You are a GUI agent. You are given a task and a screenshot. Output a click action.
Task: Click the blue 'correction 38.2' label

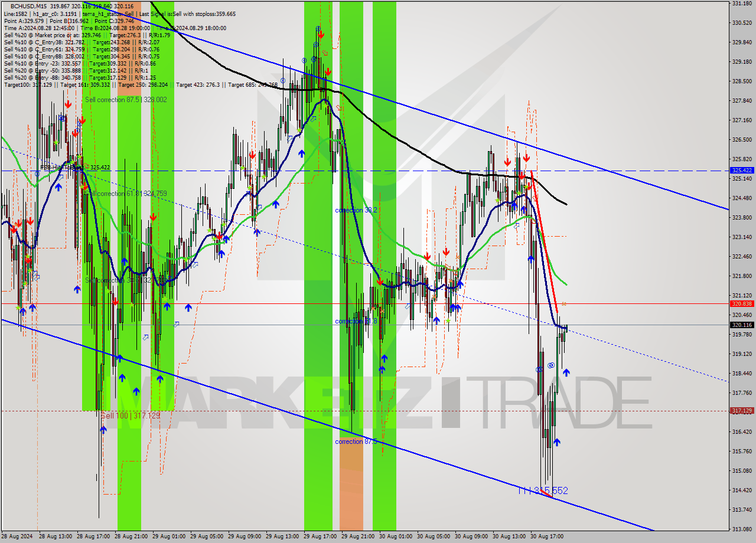(356, 210)
